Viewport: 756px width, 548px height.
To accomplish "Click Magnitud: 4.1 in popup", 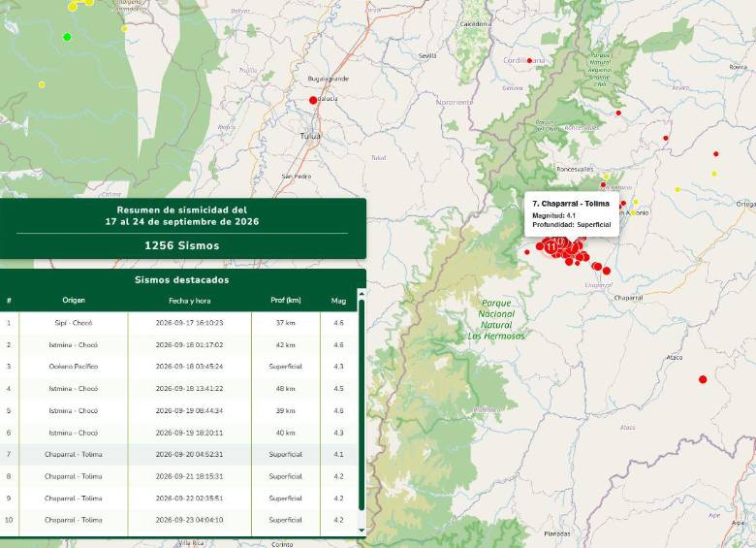I will [x=554, y=215].
